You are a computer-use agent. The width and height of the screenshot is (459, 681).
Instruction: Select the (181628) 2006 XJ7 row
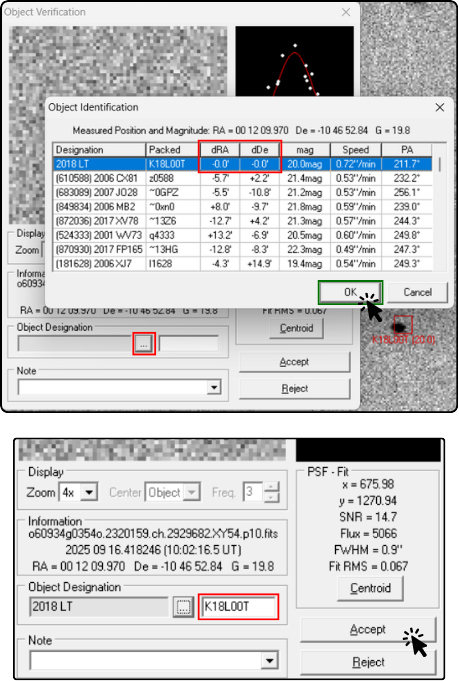(242, 264)
